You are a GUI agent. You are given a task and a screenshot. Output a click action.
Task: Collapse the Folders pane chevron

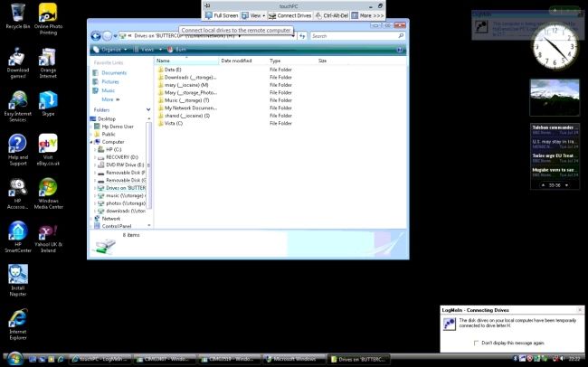click(x=148, y=110)
